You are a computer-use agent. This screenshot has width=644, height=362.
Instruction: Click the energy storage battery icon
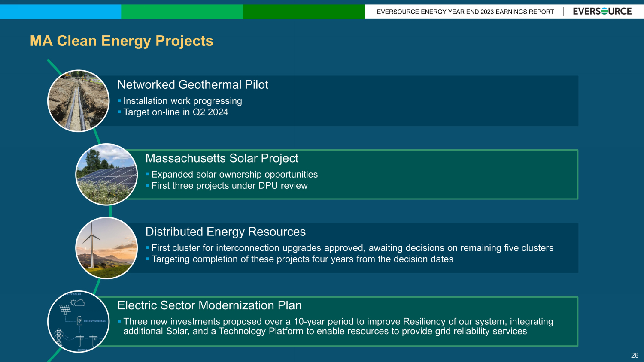click(x=79, y=320)
